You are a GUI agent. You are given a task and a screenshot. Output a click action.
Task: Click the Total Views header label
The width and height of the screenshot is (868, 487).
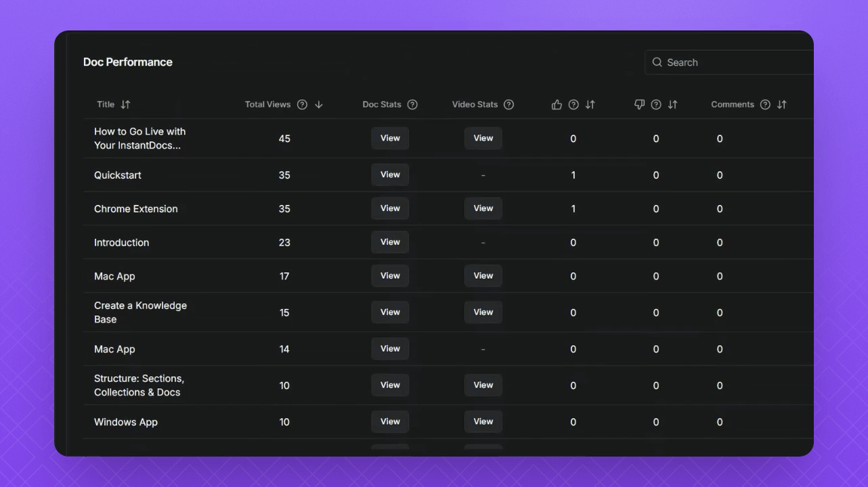(267, 104)
